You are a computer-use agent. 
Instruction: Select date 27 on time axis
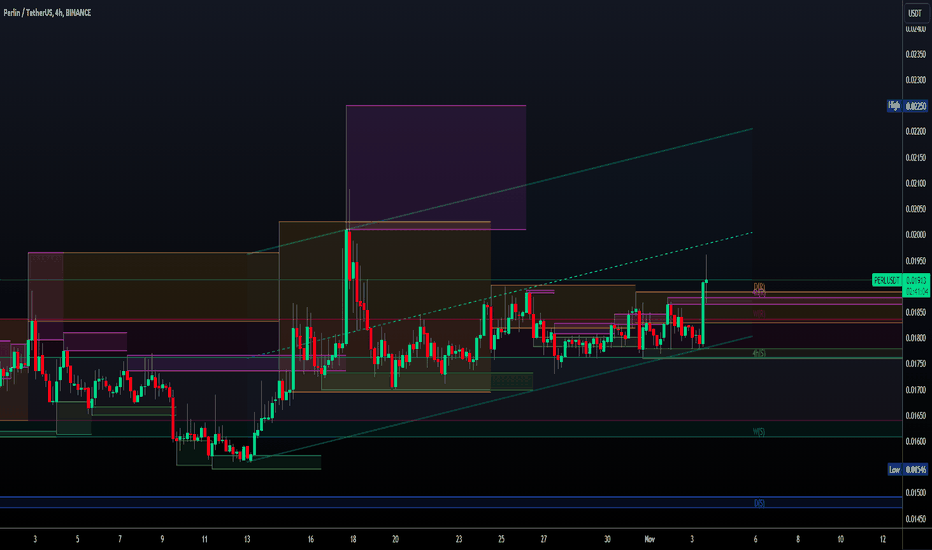click(x=544, y=539)
